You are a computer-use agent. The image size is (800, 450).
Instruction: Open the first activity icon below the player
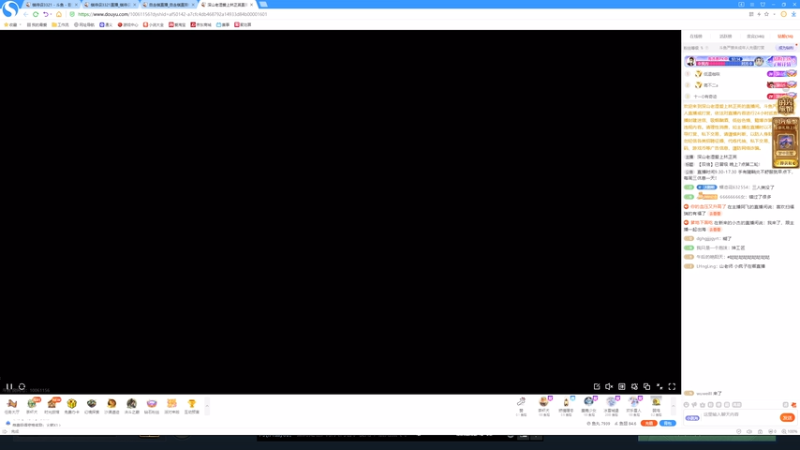[12, 406]
